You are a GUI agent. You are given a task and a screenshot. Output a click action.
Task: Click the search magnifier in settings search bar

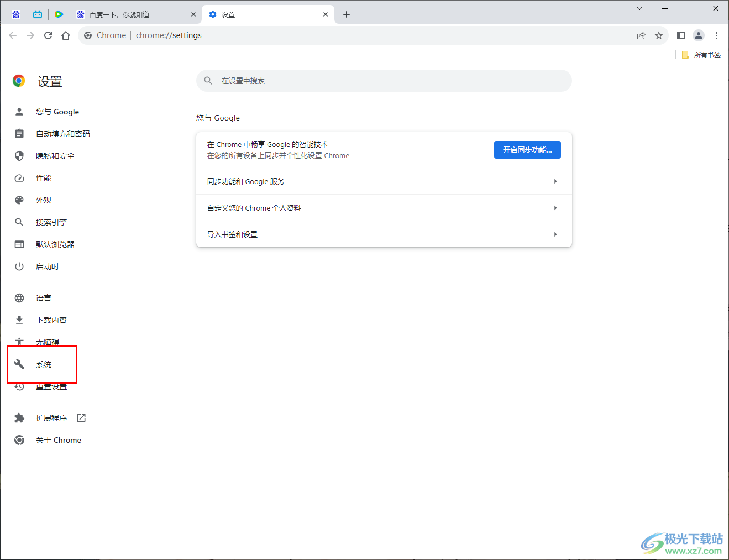pyautogui.click(x=208, y=81)
